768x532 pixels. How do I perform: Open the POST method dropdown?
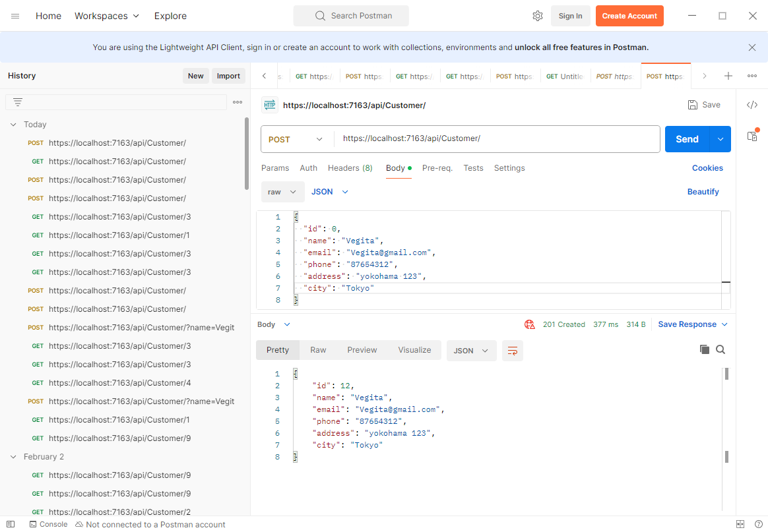pos(296,139)
